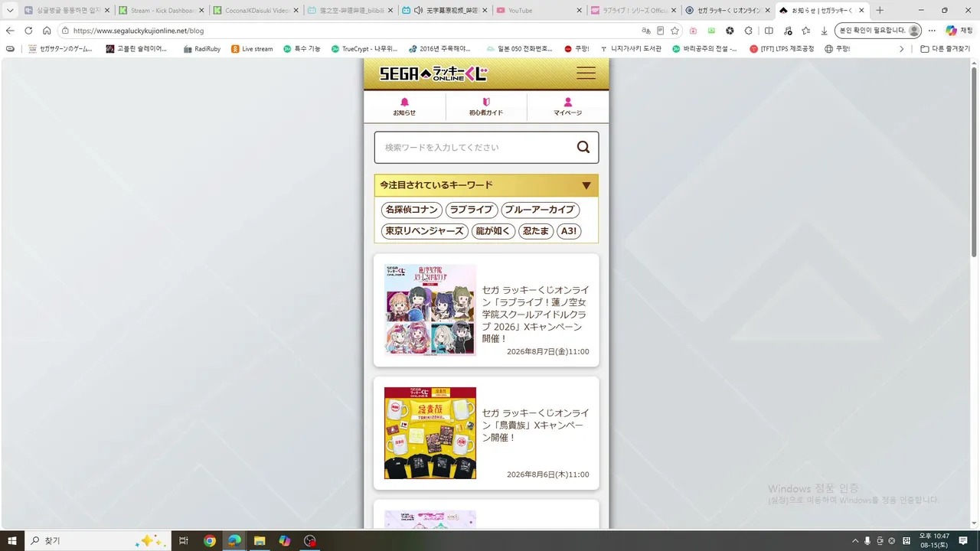This screenshot has height=551, width=980.
Task: Select the 名探偵コナン keyword tag
Action: (411, 210)
